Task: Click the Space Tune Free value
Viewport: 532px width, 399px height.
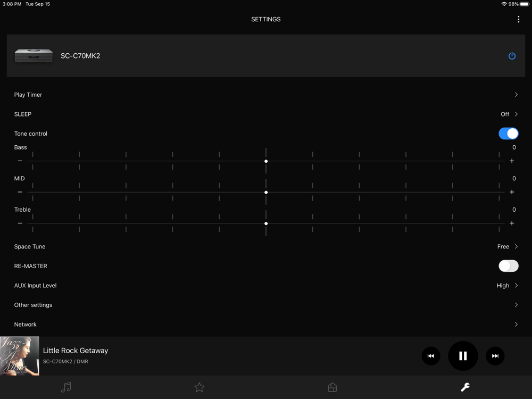Action: (x=503, y=247)
